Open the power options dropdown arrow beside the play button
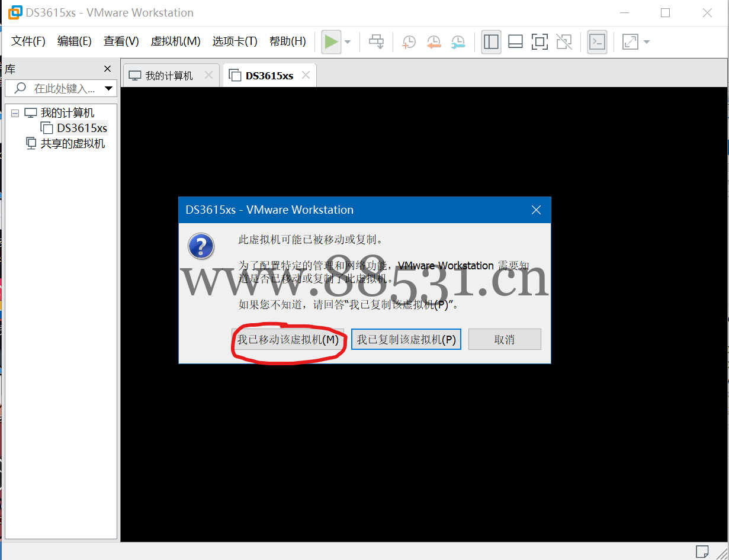Image resolution: width=729 pixels, height=560 pixels. [348, 42]
